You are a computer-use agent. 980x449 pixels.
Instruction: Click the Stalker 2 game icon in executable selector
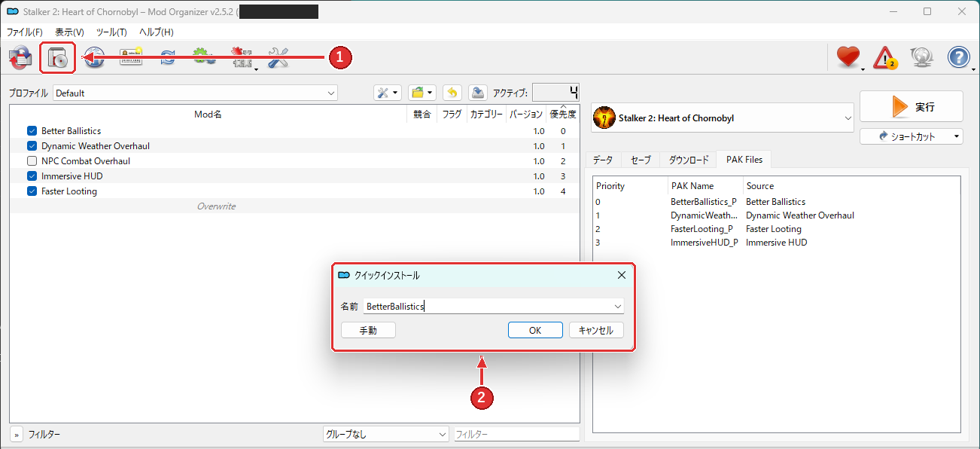(x=604, y=118)
